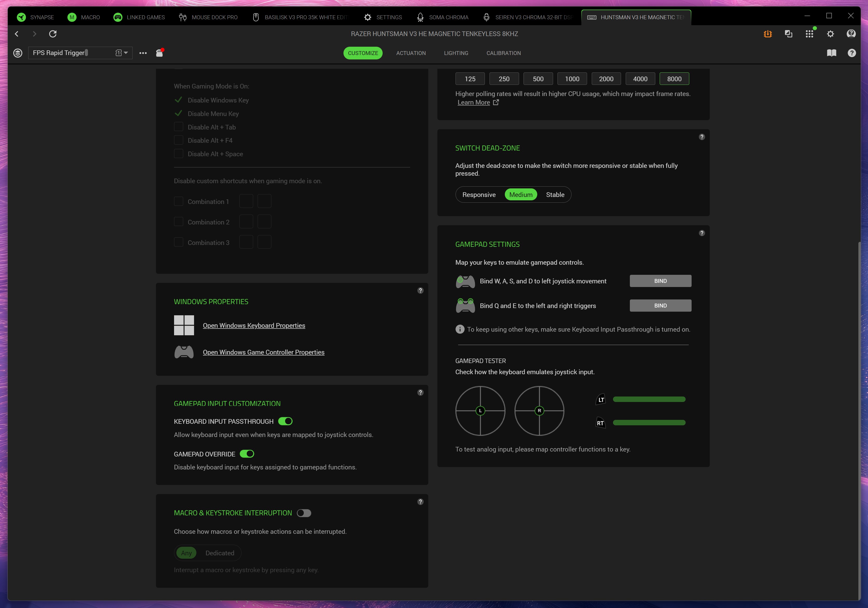Open help for Gamepad Settings panel
This screenshot has height=608, width=868.
[x=702, y=233]
